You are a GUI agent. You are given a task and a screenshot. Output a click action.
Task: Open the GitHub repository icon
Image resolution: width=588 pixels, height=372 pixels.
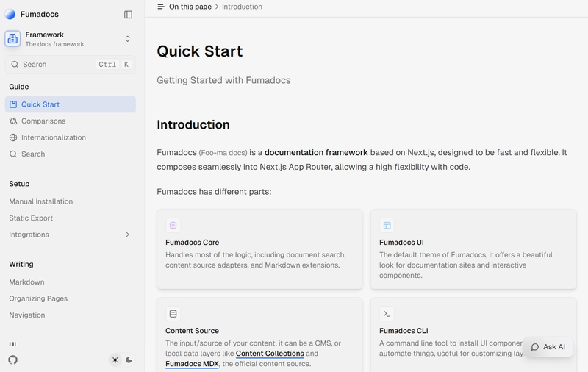pos(12,360)
